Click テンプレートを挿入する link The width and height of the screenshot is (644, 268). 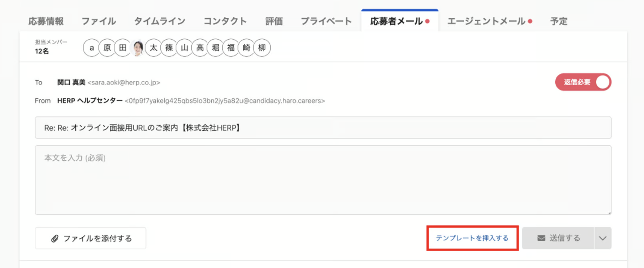[472, 238]
